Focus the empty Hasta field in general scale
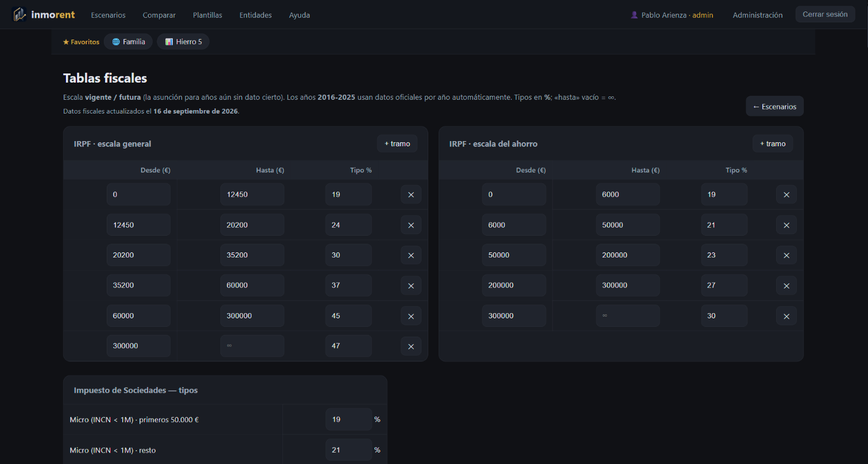868x464 pixels. tap(252, 346)
